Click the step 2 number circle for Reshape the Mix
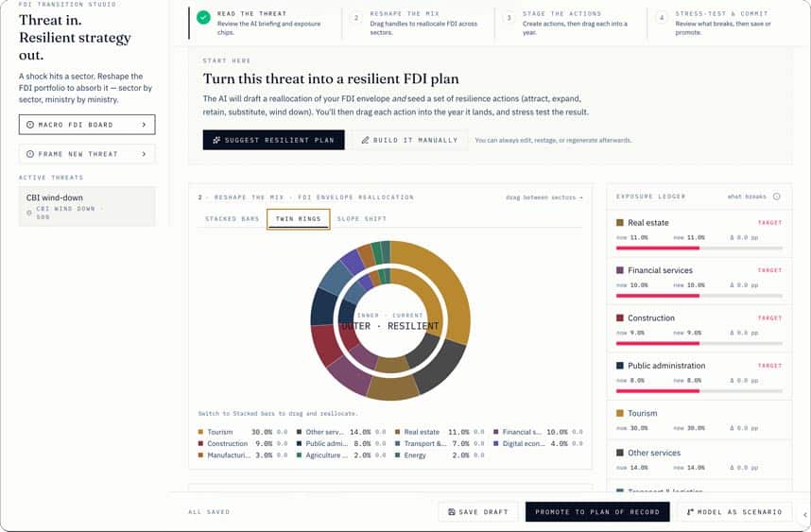This screenshot has width=811, height=532. point(355,18)
